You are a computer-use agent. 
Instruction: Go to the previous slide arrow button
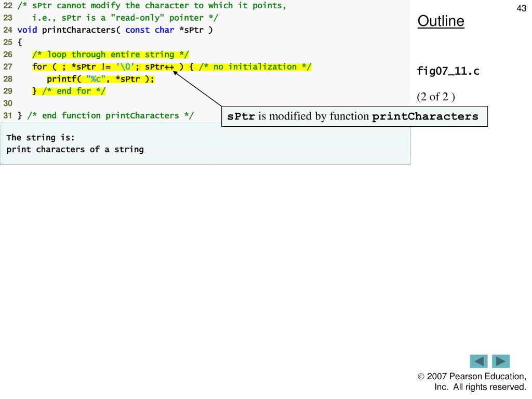(478, 361)
